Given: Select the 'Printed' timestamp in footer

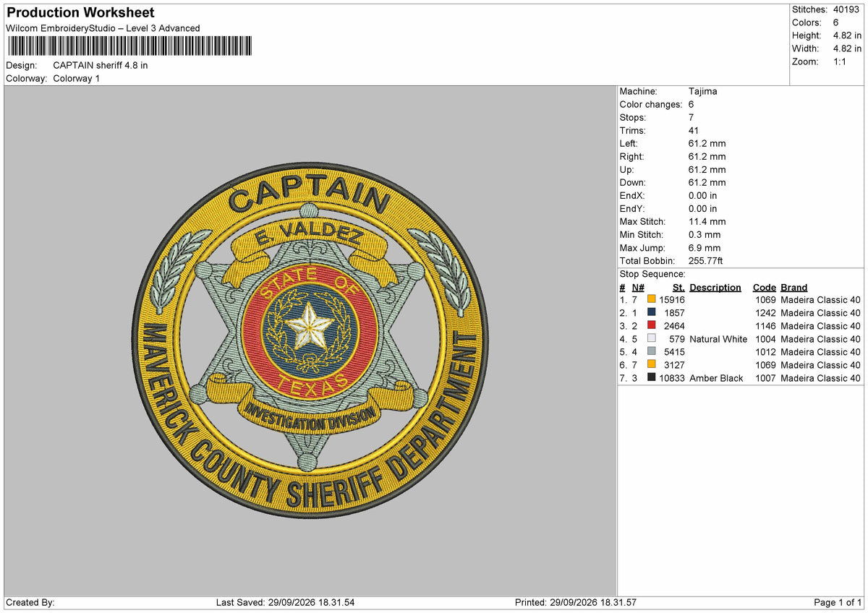Looking at the screenshot, I should click(x=576, y=602).
